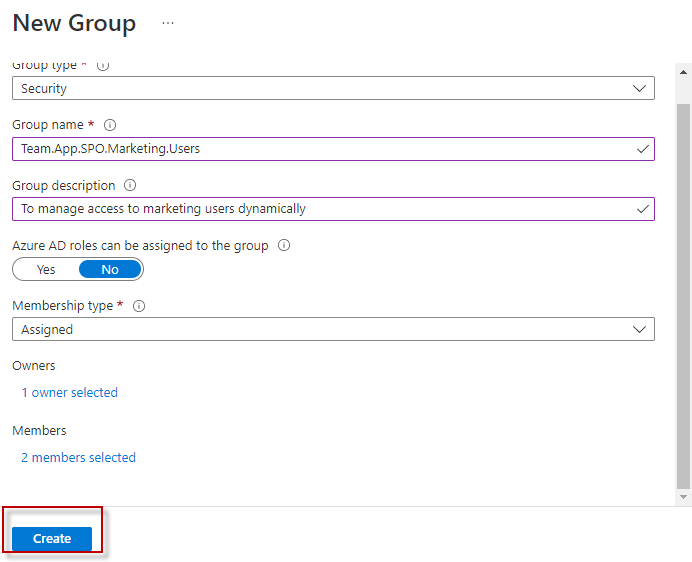Screen dimensions: 692x562
Task: Click the scrollbar down arrow
Action: [684, 496]
